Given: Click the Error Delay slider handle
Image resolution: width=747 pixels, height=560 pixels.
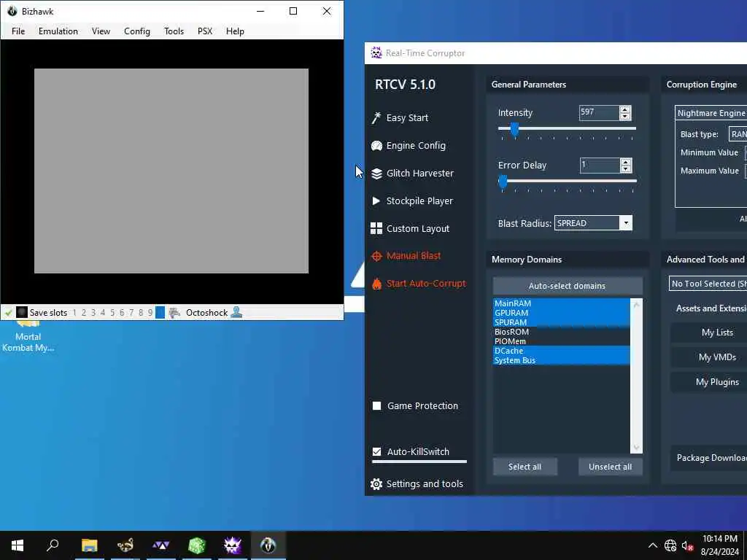Looking at the screenshot, I should coord(503,182).
